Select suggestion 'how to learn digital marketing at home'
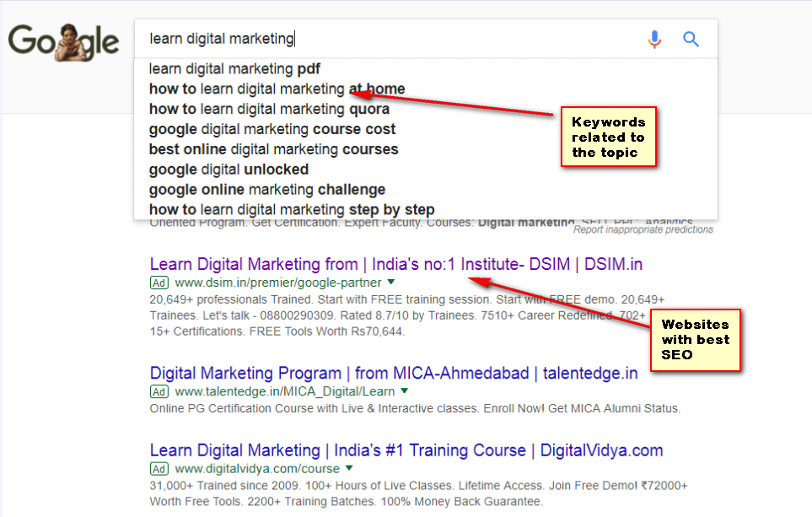 click(x=277, y=89)
